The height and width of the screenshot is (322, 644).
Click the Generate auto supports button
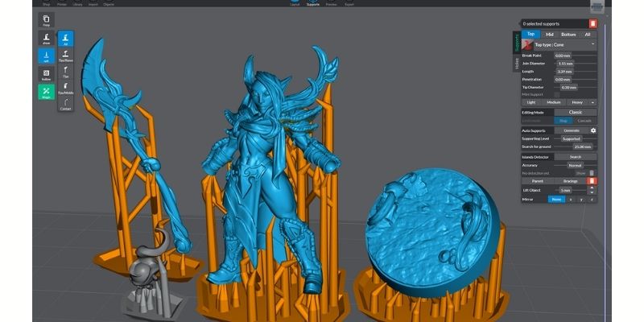(571, 130)
